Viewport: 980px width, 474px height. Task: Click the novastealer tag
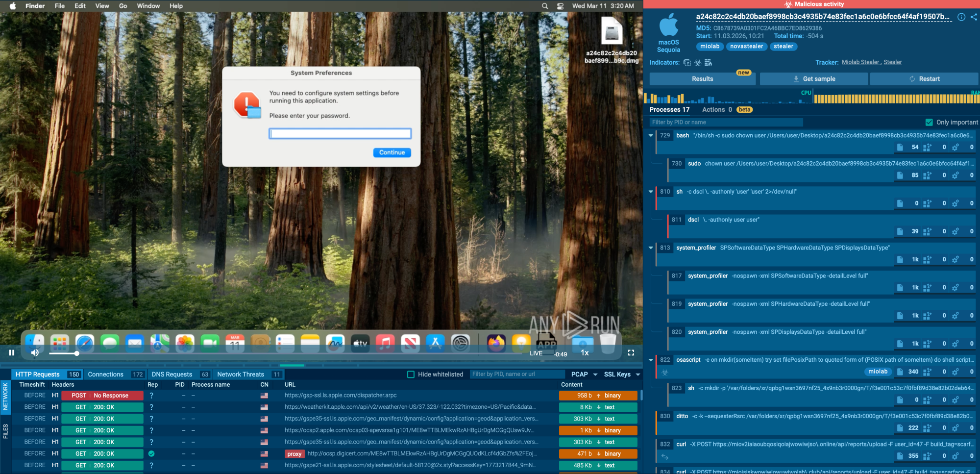click(746, 47)
